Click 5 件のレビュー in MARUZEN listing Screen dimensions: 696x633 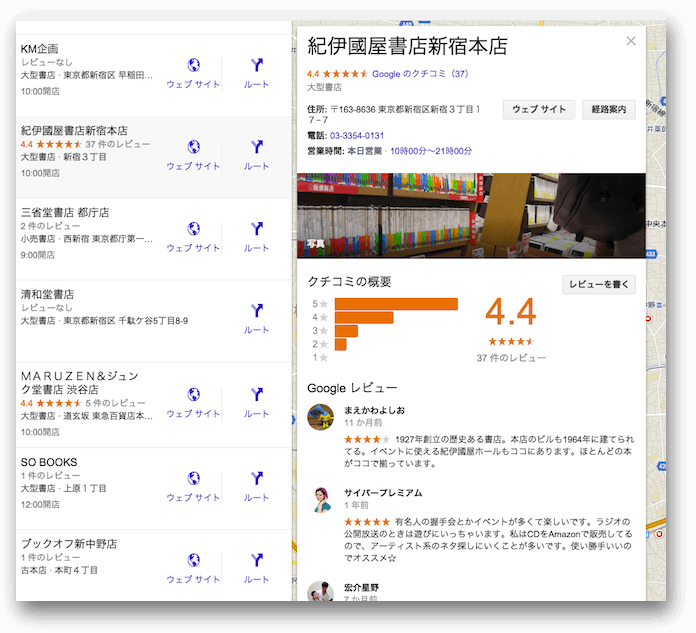coord(115,403)
